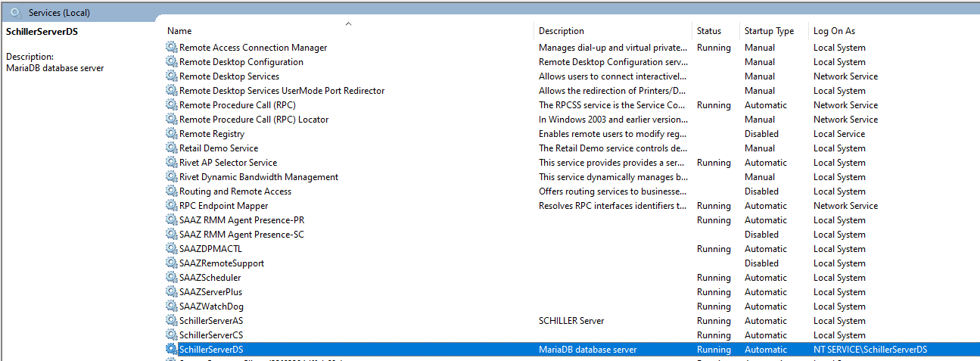Click the Services (Local) pane title

tap(59, 12)
